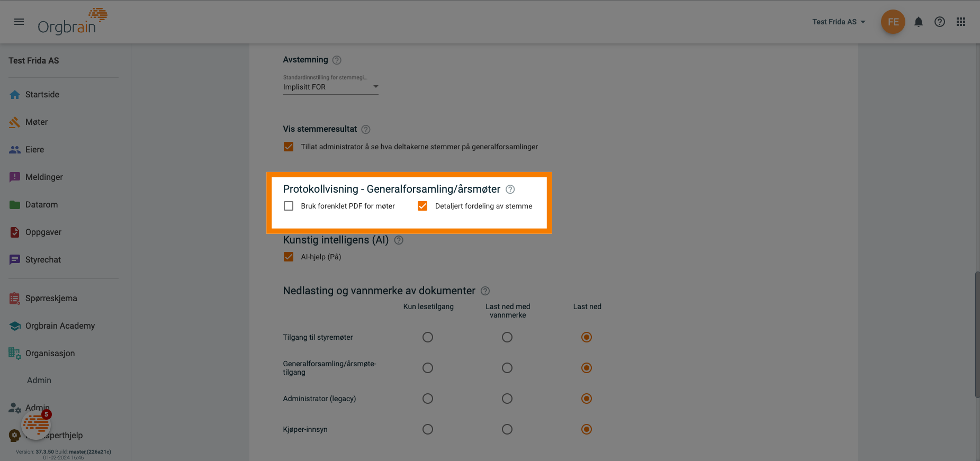Uncheck Detaljert fordeling av stemme
The image size is (980, 461).
click(x=422, y=206)
